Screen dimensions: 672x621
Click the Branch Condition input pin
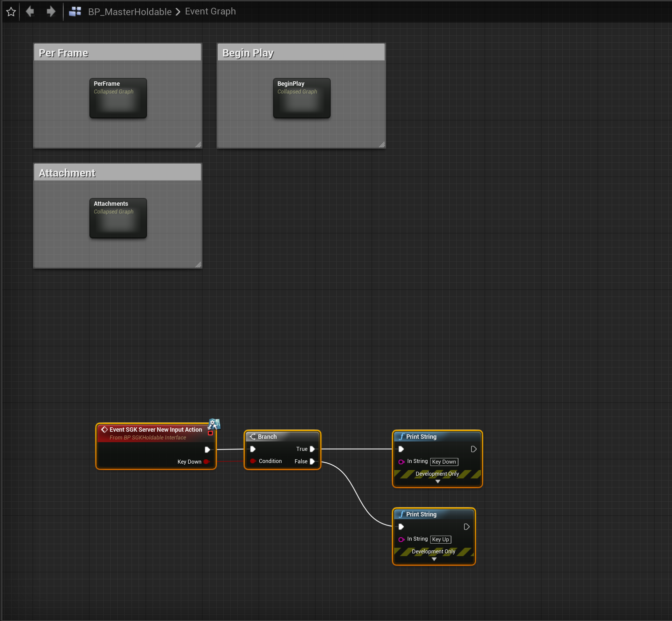click(x=253, y=461)
